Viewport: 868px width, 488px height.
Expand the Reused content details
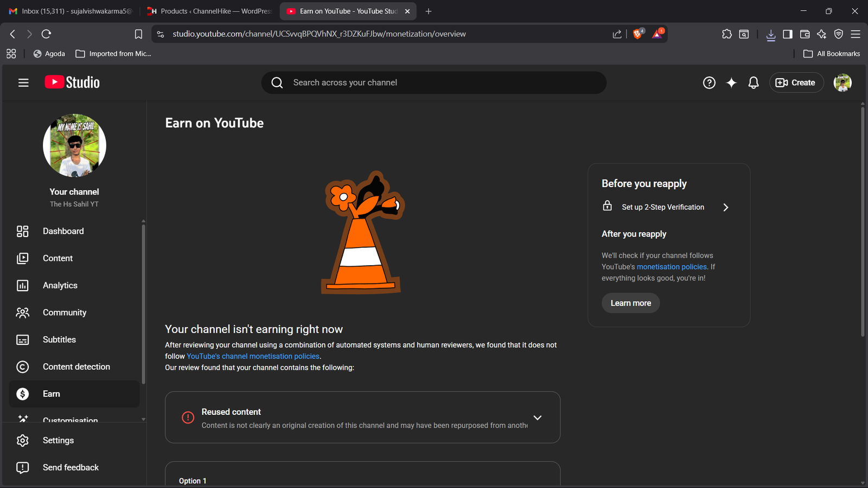tap(537, 418)
